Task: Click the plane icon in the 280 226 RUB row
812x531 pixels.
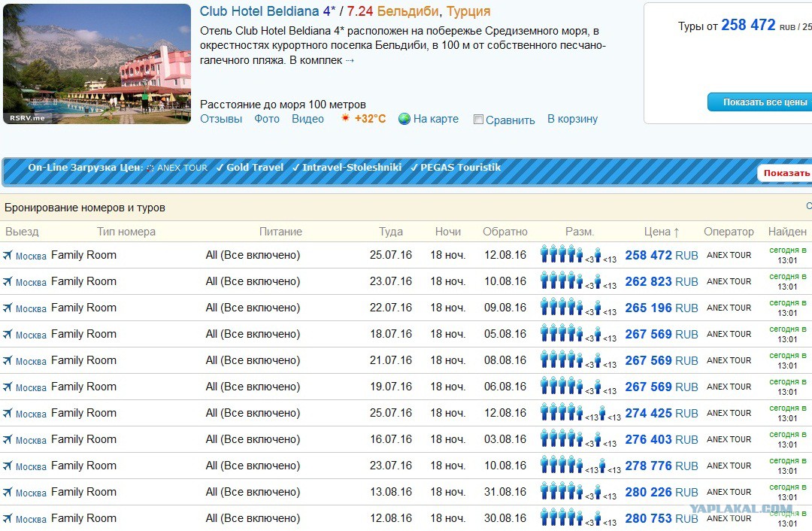Action: (8, 492)
